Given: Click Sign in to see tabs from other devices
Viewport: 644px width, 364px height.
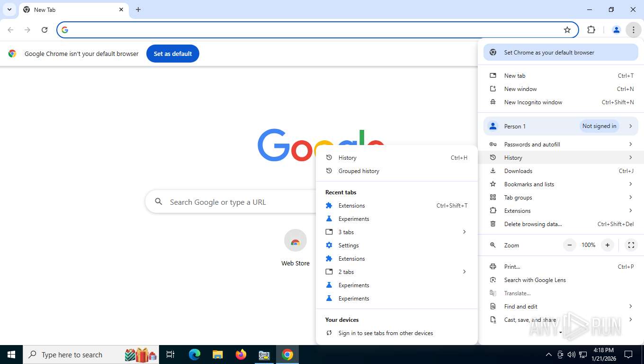Looking at the screenshot, I should (x=397, y=333).
